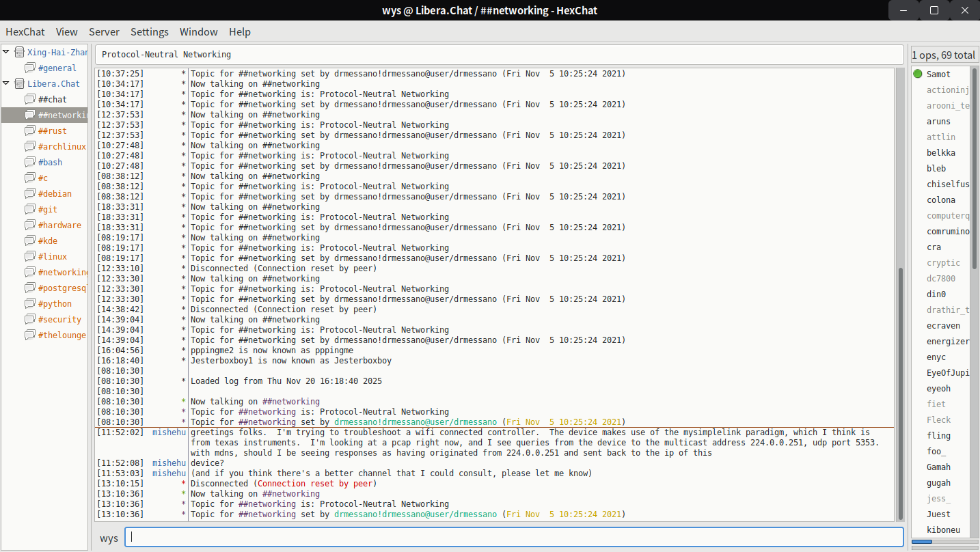The width and height of the screenshot is (980, 552).
Task: Click the lag meter bar below user list
Action: (943, 542)
